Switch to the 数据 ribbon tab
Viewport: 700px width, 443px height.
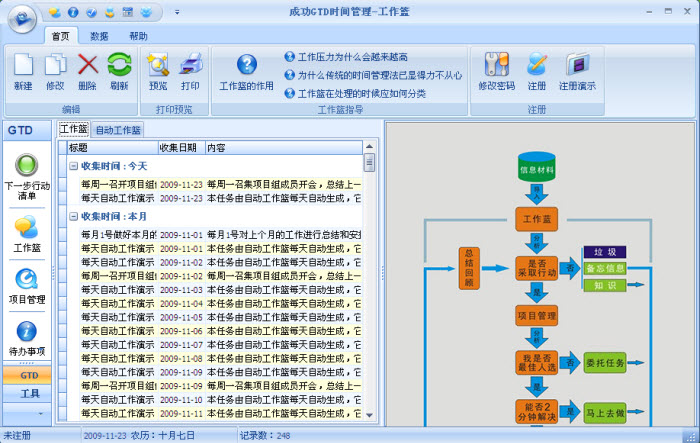pos(99,36)
